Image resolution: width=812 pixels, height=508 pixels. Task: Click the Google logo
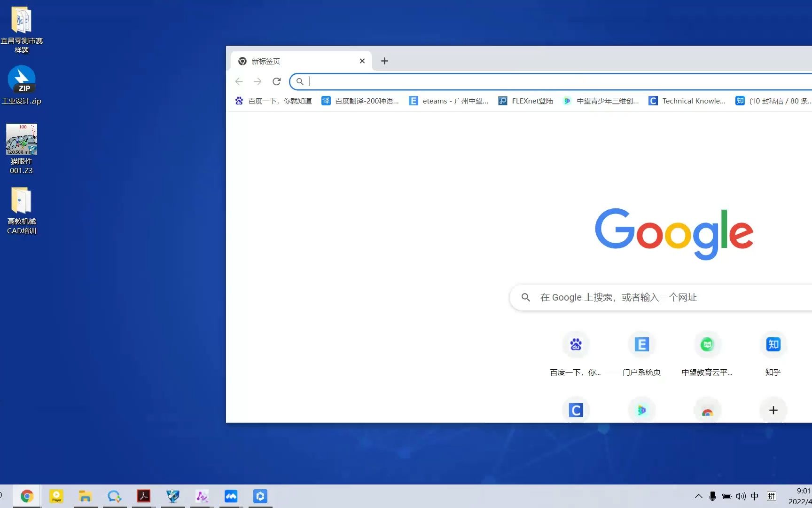tap(674, 234)
